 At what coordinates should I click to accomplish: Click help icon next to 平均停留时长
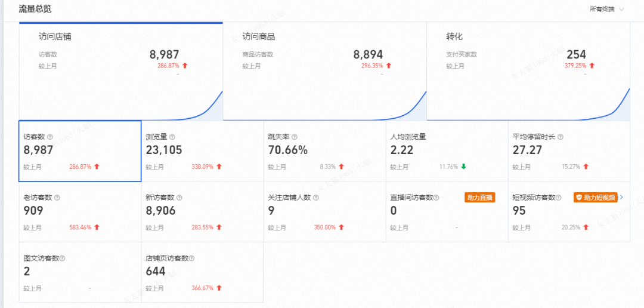click(560, 137)
